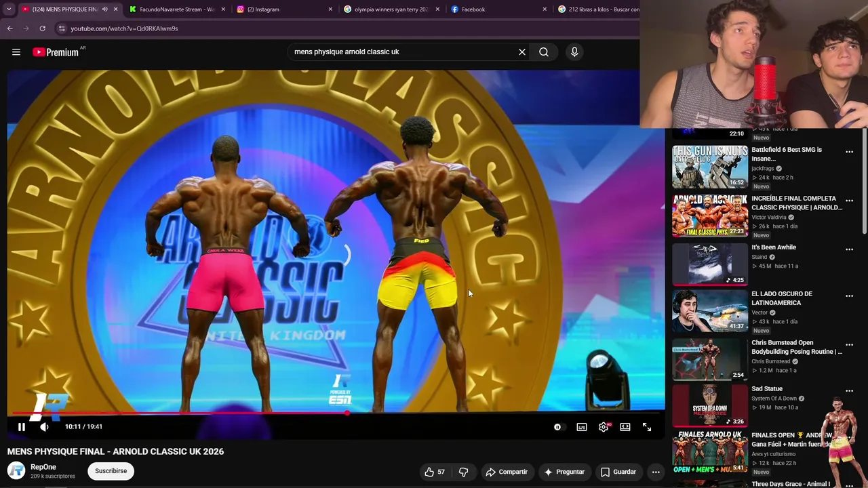Viewport: 868px width, 488px height.
Task: View site information icon in address bar
Action: point(62,28)
